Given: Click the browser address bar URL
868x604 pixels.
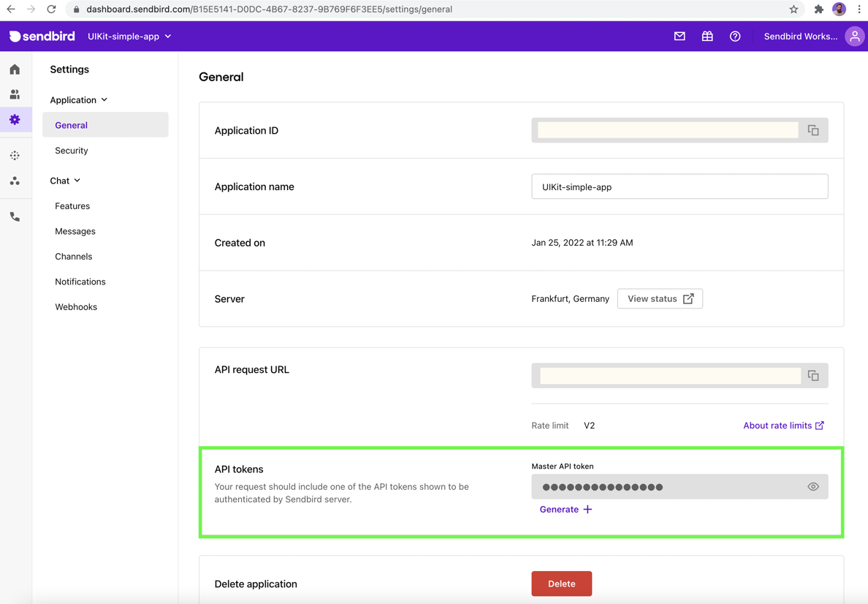Looking at the screenshot, I should point(269,9).
